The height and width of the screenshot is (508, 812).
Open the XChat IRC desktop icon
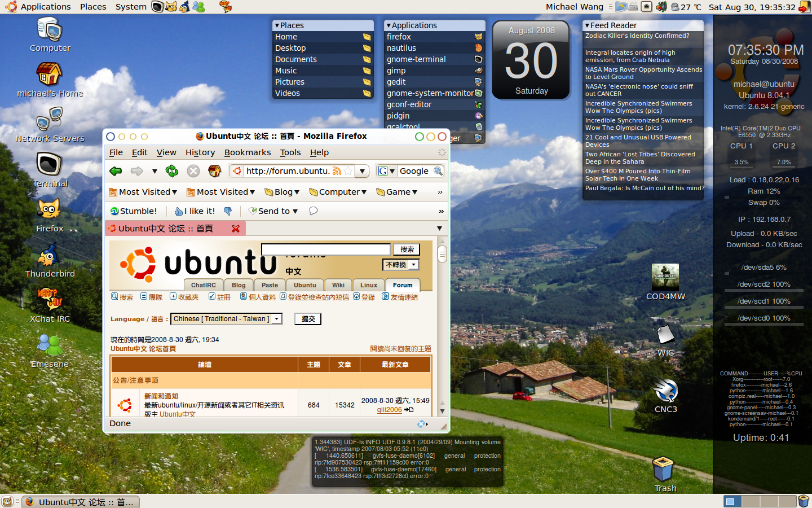[x=50, y=306]
